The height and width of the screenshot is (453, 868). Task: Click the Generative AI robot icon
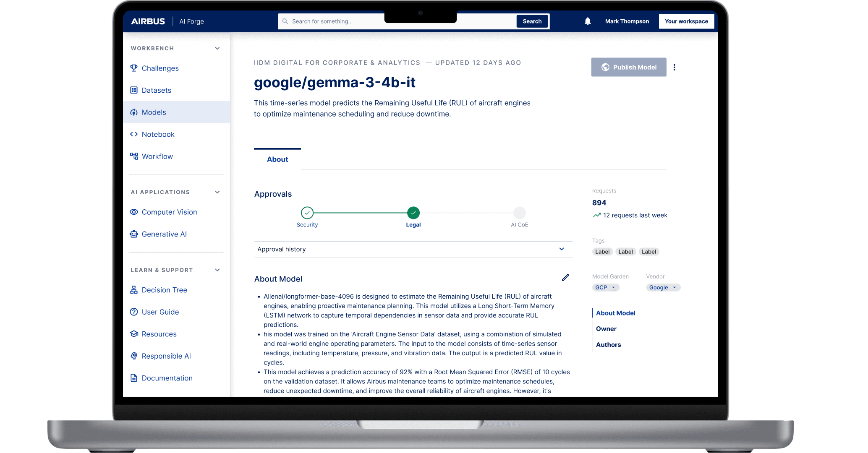(134, 234)
